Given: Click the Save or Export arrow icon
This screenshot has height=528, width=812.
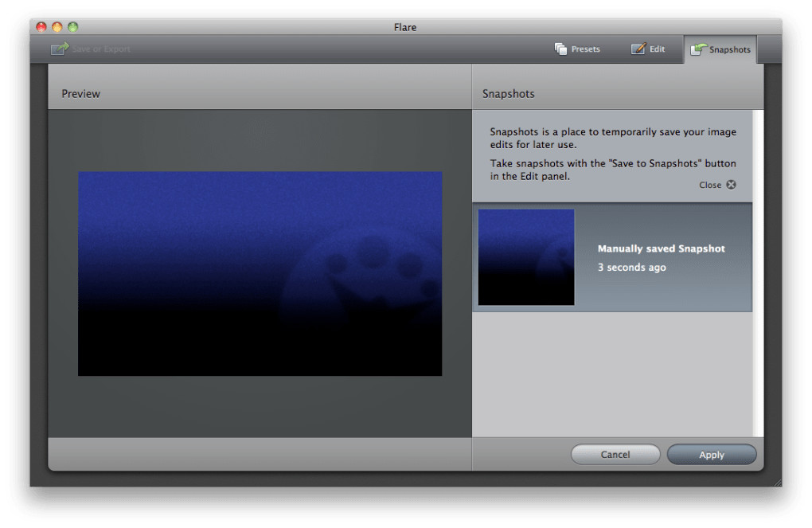Looking at the screenshot, I should [x=60, y=49].
